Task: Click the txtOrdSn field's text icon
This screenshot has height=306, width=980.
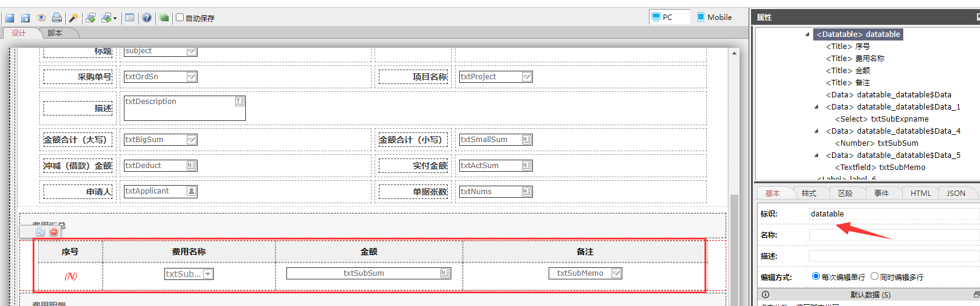Action: coord(192,77)
